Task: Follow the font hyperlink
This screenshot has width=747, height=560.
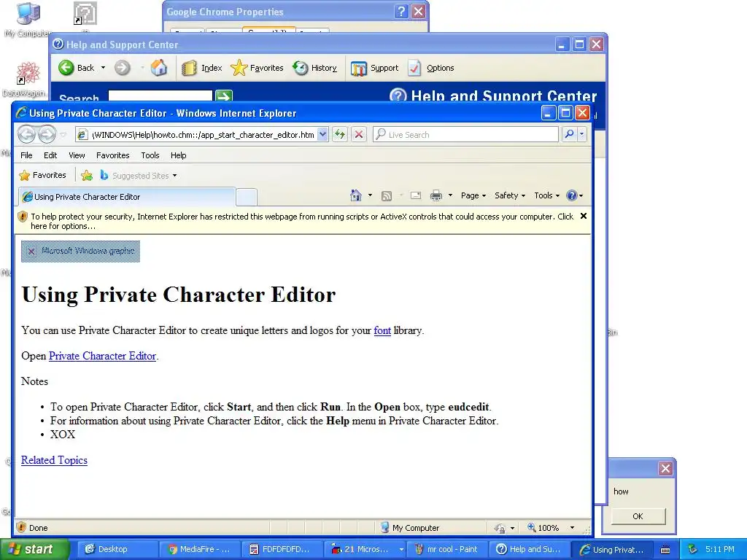Action: pyautogui.click(x=382, y=330)
